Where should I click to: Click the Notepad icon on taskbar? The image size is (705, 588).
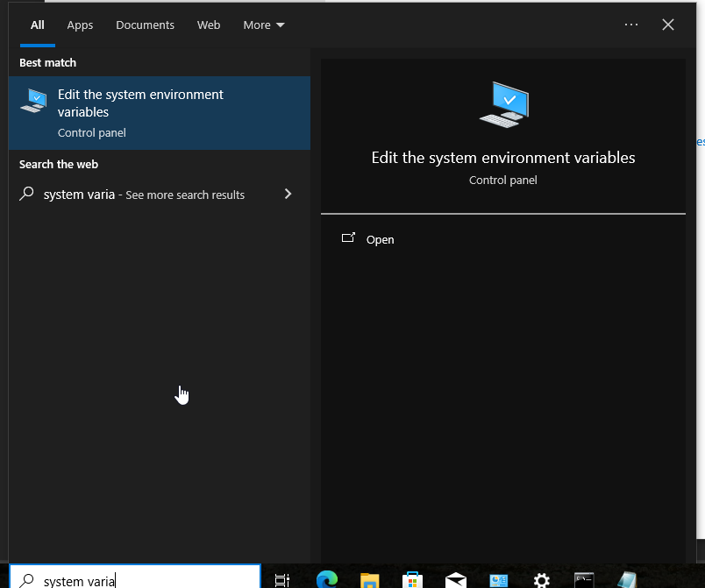click(x=627, y=580)
